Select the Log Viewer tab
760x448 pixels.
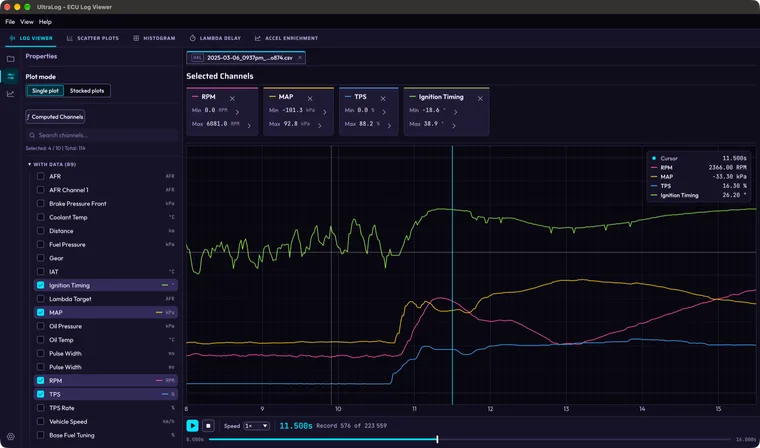[x=31, y=38]
